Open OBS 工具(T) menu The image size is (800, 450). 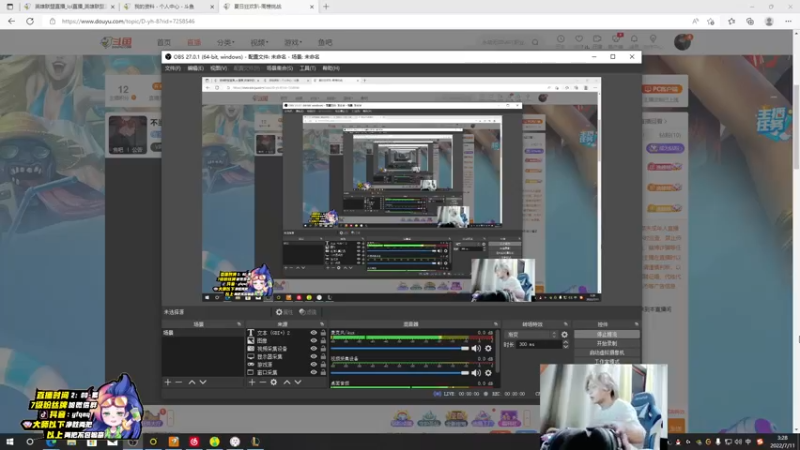pos(307,68)
